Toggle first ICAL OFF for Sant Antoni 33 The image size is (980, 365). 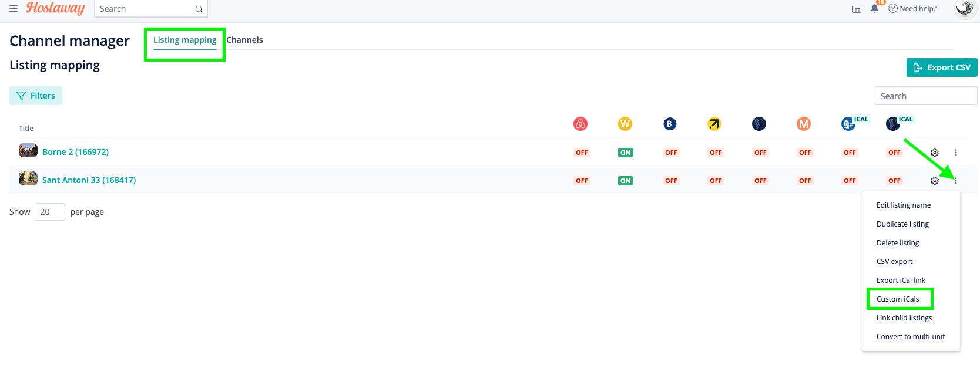(x=850, y=181)
